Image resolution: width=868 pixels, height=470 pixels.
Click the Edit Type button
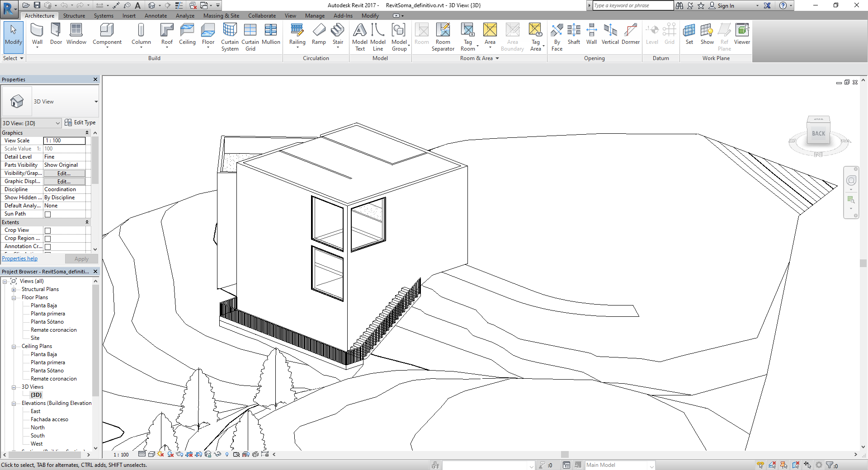click(80, 122)
